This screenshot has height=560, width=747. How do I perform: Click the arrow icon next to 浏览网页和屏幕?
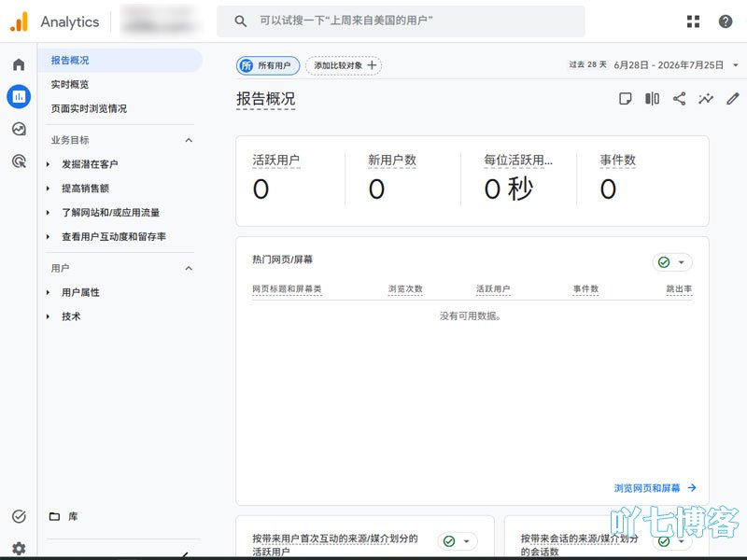click(x=692, y=487)
